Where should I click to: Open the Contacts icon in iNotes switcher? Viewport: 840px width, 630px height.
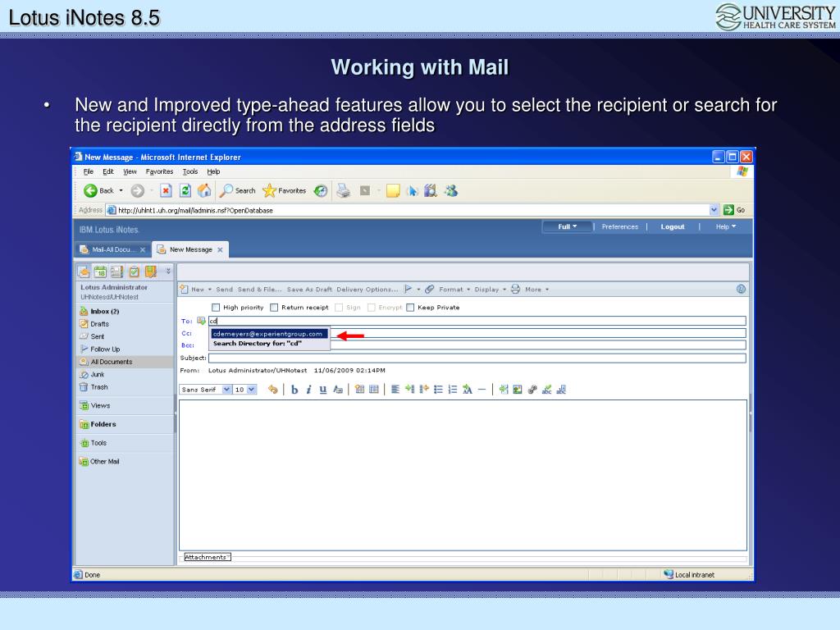116,272
